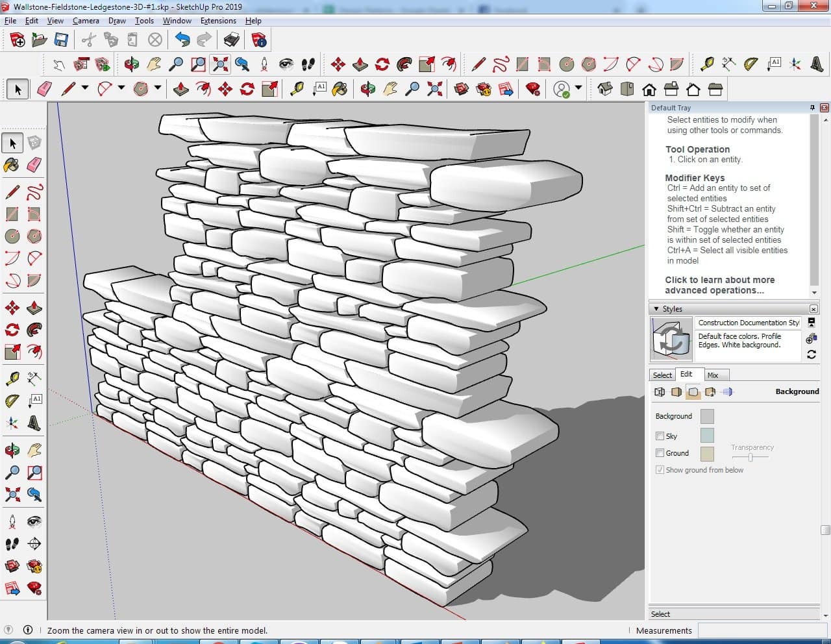This screenshot has height=644, width=831.
Task: Toggle Show ground from below checkbox
Action: [x=660, y=470]
